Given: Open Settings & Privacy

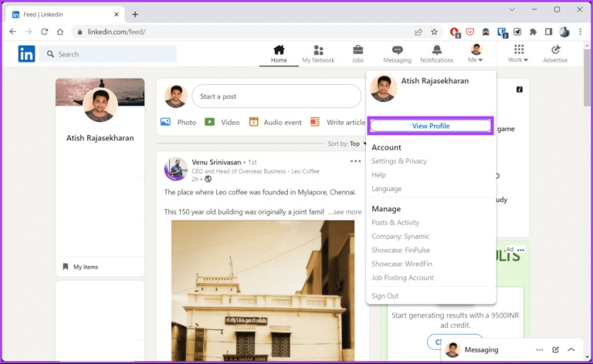Looking at the screenshot, I should [399, 161].
